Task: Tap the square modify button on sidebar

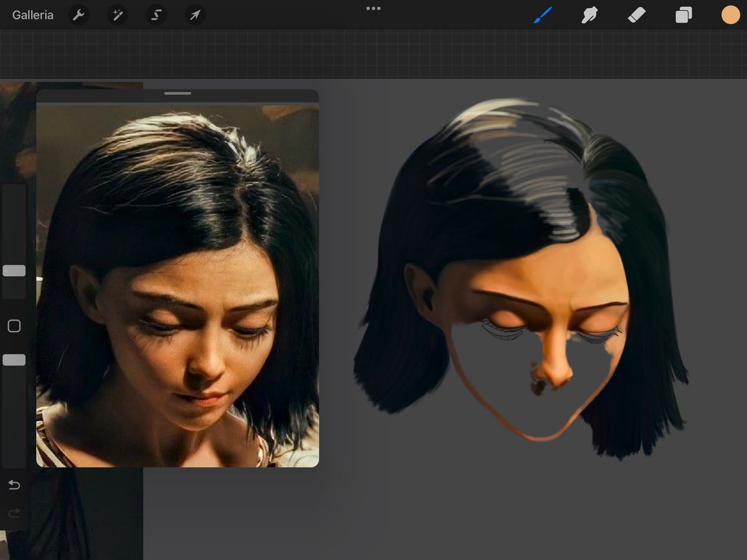Action: [14, 326]
